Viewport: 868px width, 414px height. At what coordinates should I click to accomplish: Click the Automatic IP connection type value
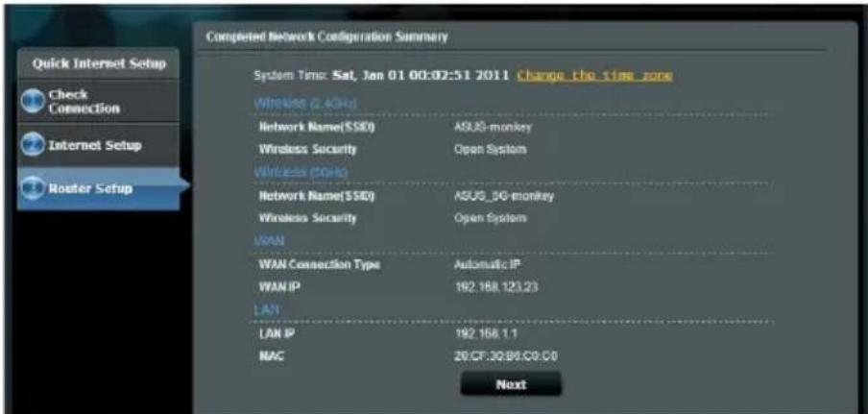(487, 264)
